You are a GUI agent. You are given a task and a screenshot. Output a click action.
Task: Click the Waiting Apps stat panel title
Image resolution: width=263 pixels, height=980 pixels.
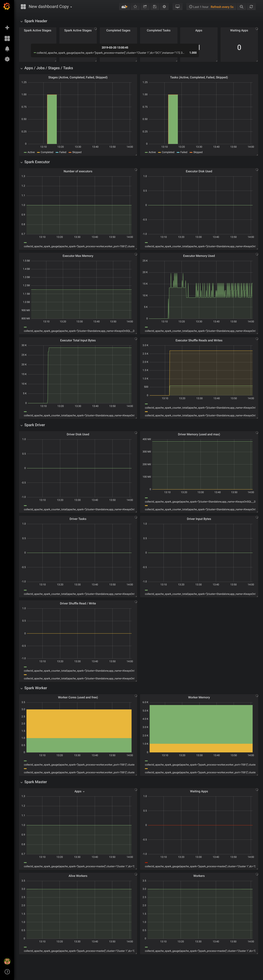(239, 30)
